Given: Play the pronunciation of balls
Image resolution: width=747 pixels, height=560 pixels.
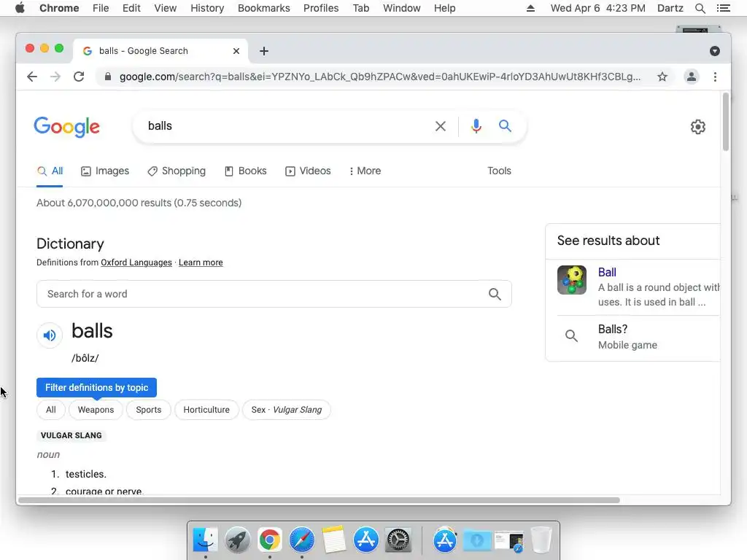Looking at the screenshot, I should point(50,335).
